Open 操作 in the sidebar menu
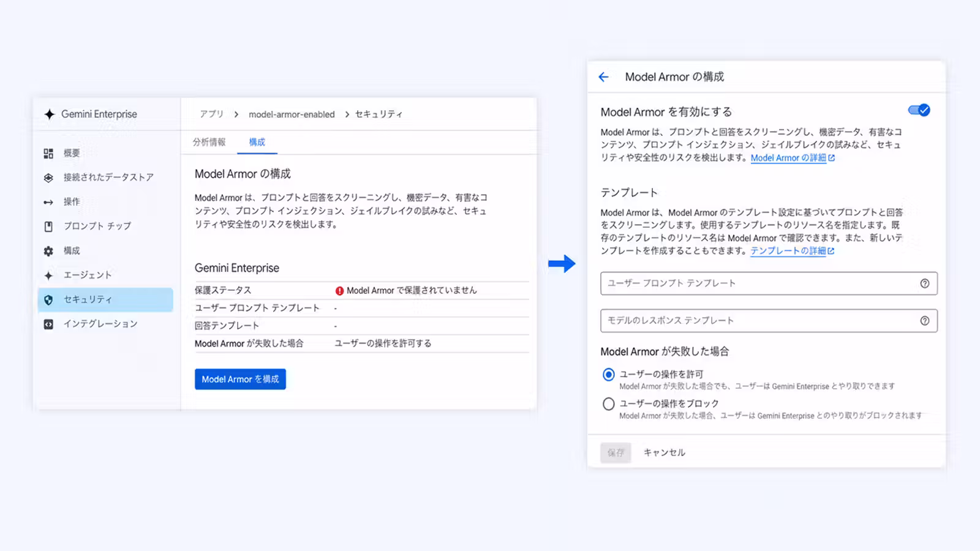 point(72,202)
